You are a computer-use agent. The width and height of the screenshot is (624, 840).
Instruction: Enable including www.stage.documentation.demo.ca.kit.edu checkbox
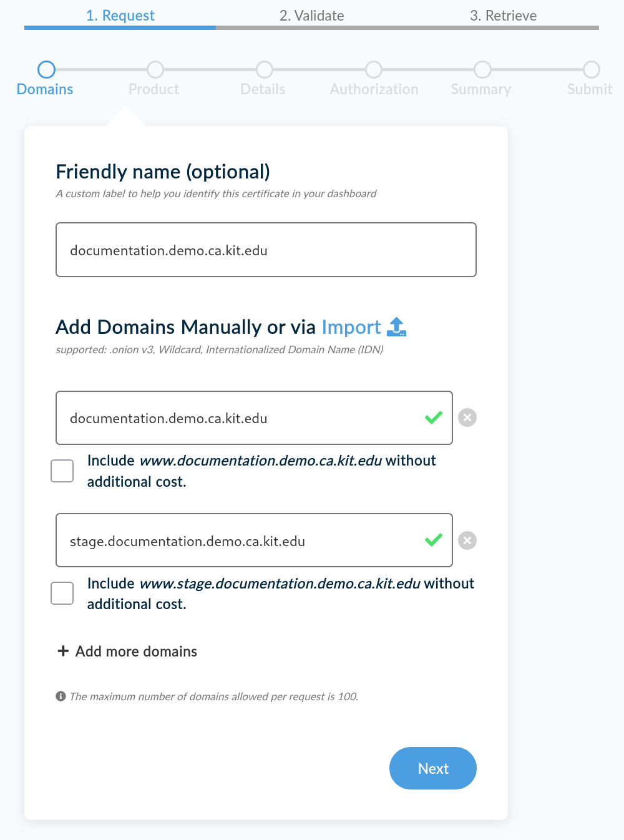tap(62, 593)
